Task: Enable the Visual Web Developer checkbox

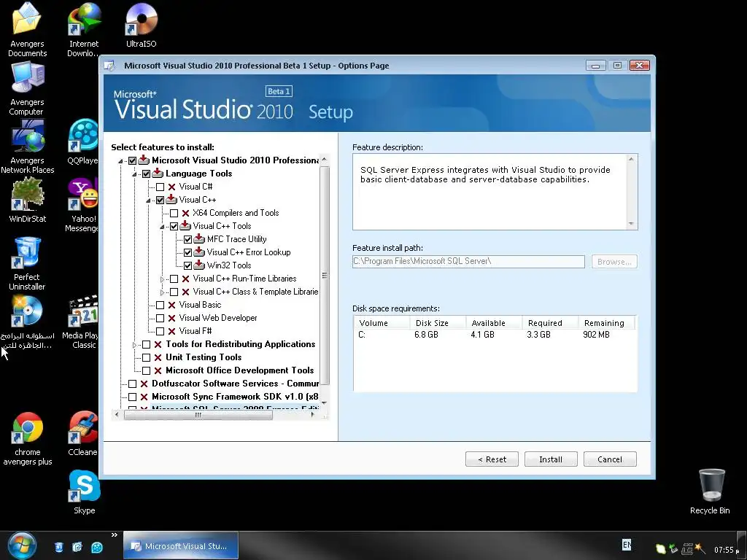Action: 160,318
